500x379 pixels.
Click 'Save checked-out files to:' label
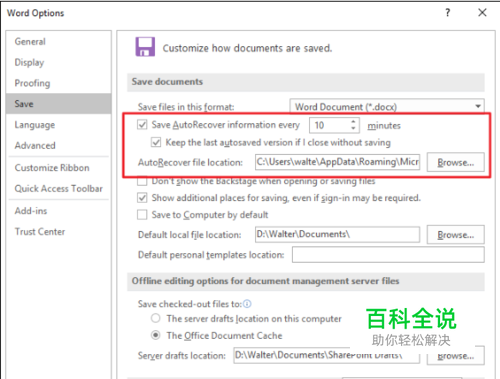(x=190, y=304)
